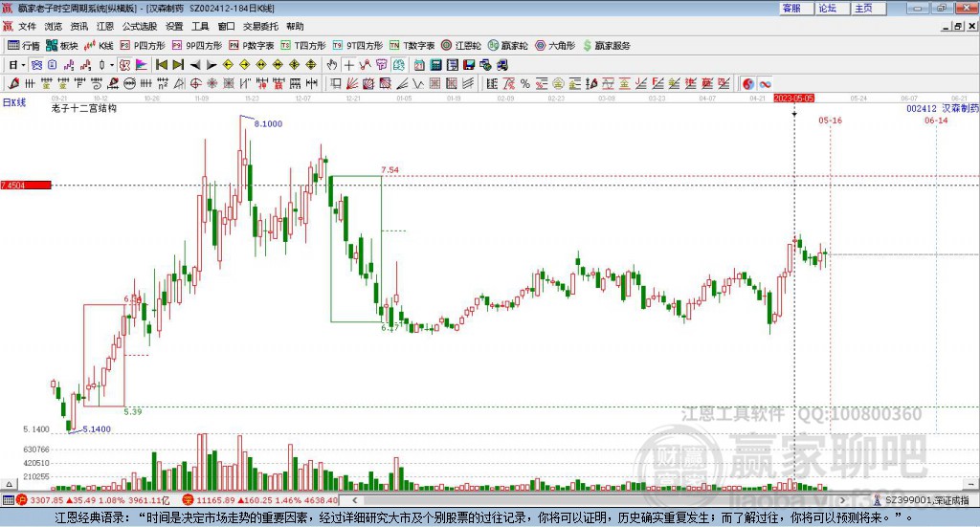Image resolution: width=980 pixels, height=527 pixels.
Task: Click the 002412 汉森制药 stock label
Action: 943,108
